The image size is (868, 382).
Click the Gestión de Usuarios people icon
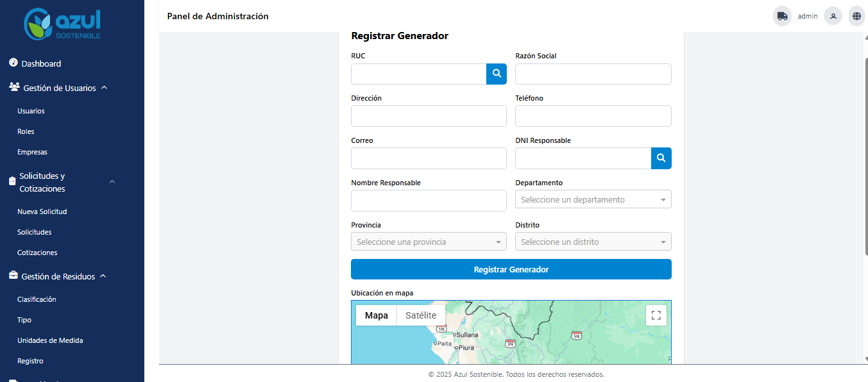pyautogui.click(x=14, y=87)
